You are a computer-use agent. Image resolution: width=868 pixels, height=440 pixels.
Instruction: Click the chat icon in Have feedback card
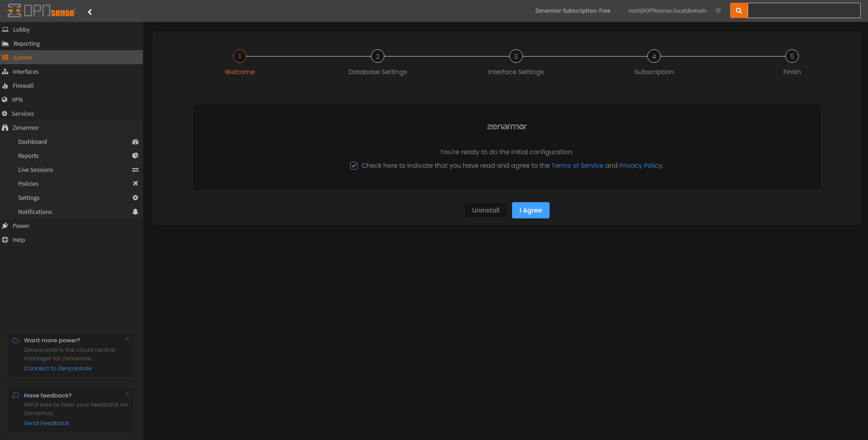coord(16,396)
